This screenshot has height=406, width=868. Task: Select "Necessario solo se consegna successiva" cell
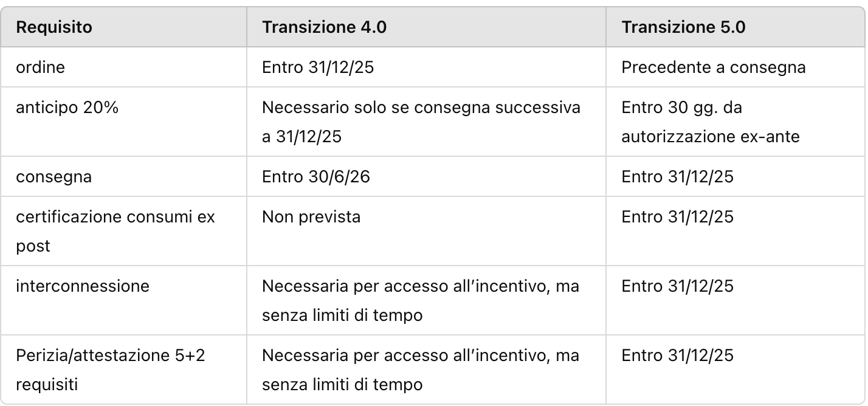(421, 122)
